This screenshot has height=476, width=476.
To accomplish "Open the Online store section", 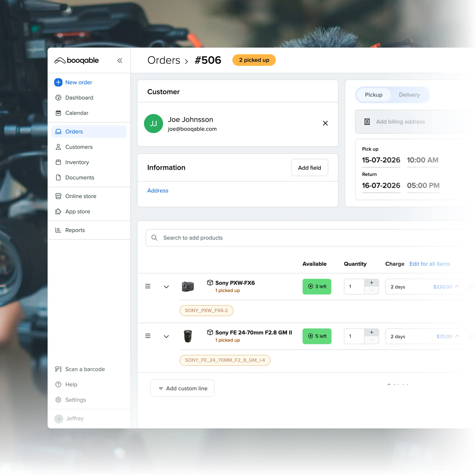I will click(81, 196).
